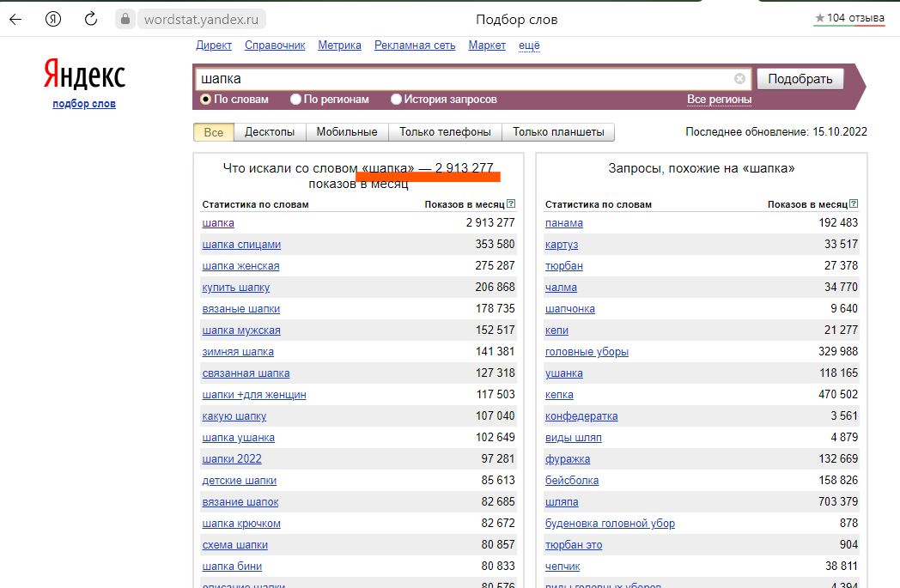Open the 'виды шляп' similar query link

coord(574,438)
